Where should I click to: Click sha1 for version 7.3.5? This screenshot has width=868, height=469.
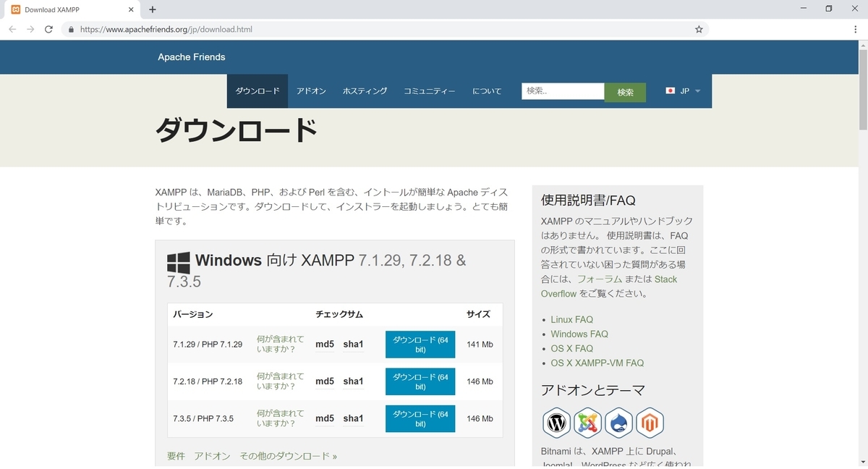pyautogui.click(x=353, y=418)
